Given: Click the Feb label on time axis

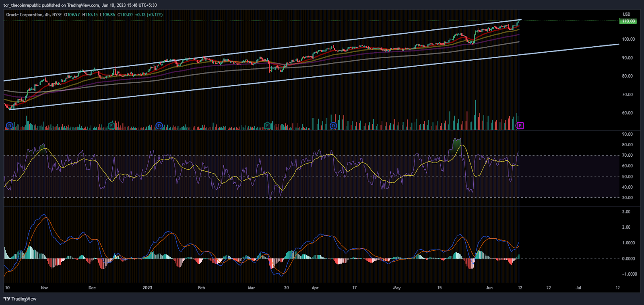Looking at the screenshot, I should [202, 288].
